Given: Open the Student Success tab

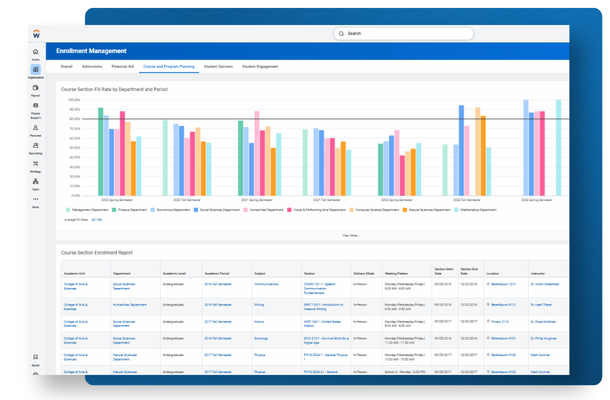Looking at the screenshot, I should point(218,67).
